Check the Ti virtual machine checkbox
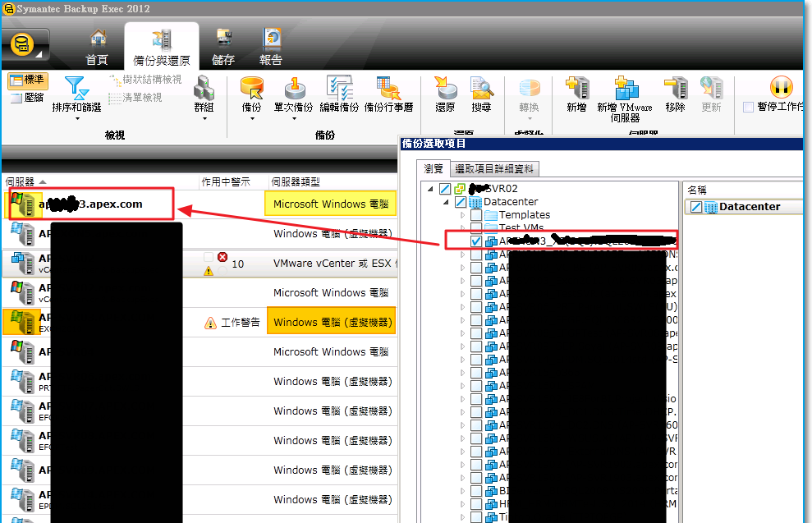Viewport: 812px width, 523px height. (x=476, y=516)
